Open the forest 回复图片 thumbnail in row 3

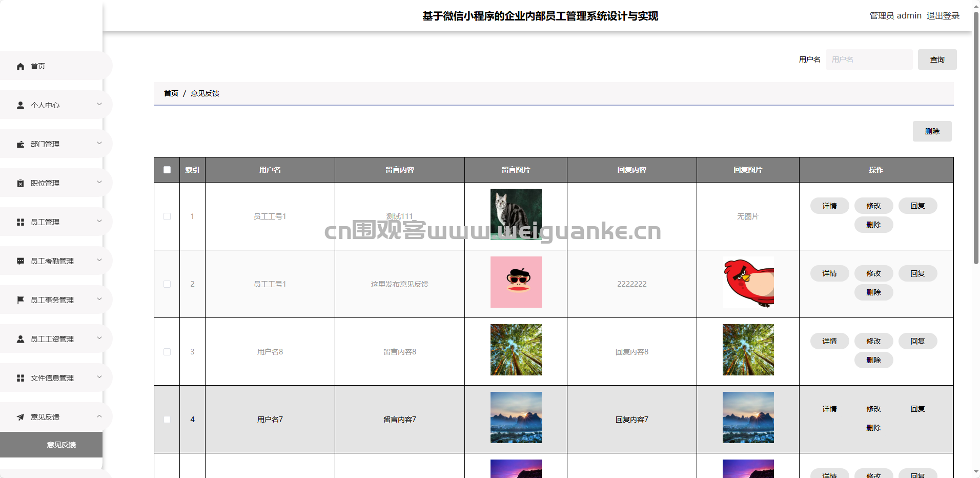coord(748,350)
